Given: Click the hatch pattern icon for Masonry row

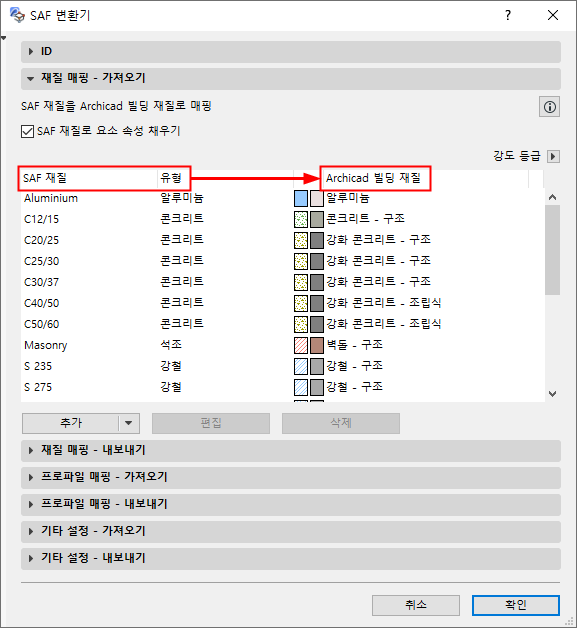Looking at the screenshot, I should click(301, 345).
